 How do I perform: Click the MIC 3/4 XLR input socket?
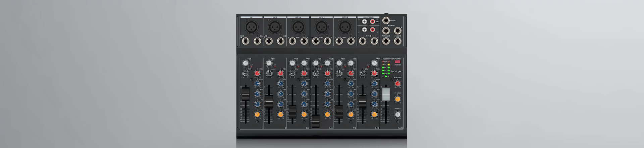click(298, 26)
